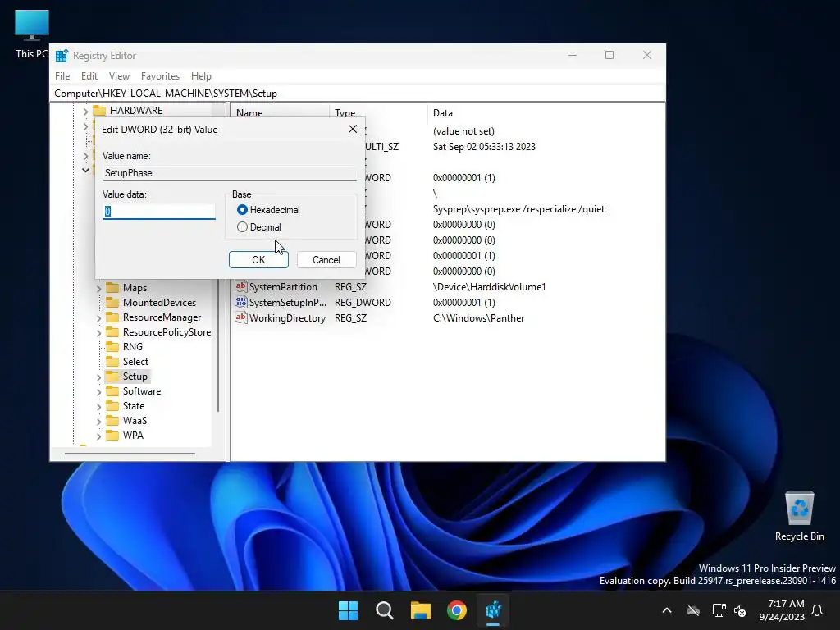Screen dimensions: 840x630
Task: Click the Name column header
Action: coord(280,113)
